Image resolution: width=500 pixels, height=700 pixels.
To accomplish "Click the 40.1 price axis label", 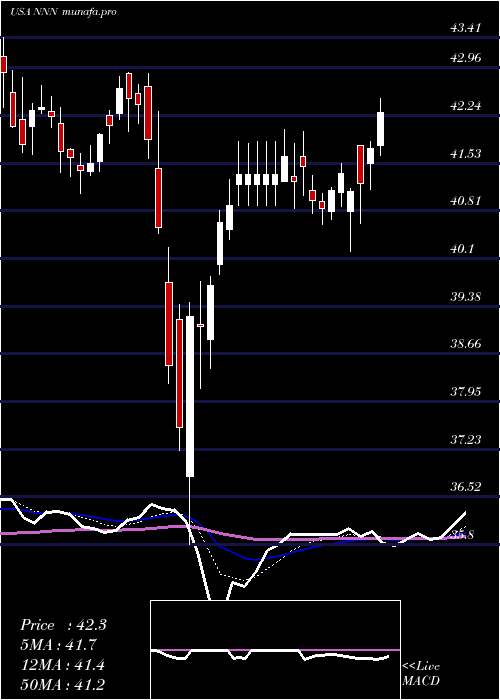I will pos(462,249).
